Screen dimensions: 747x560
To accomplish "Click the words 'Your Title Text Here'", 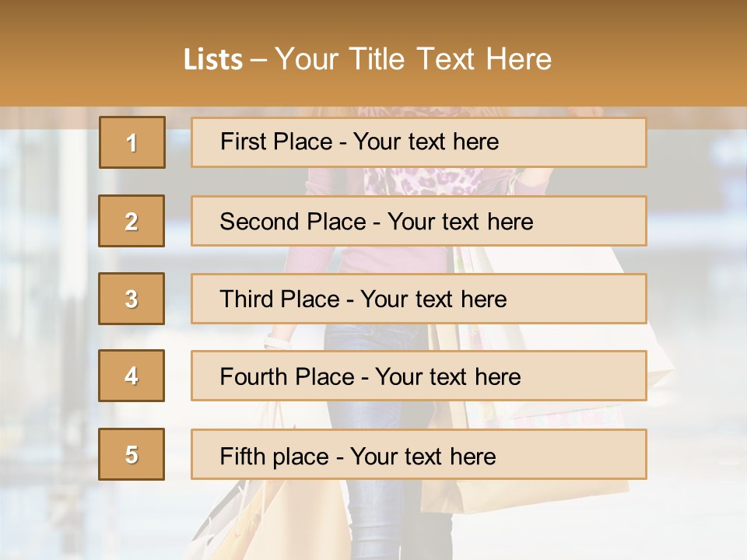I will [x=413, y=59].
